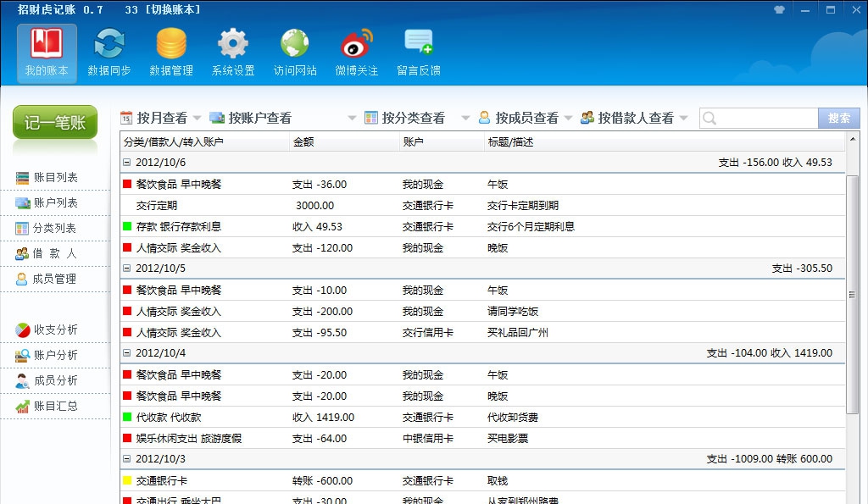The height and width of the screenshot is (504, 868).
Task: Click the green swatch beside 存款 银行存款利息
Action: tap(127, 227)
